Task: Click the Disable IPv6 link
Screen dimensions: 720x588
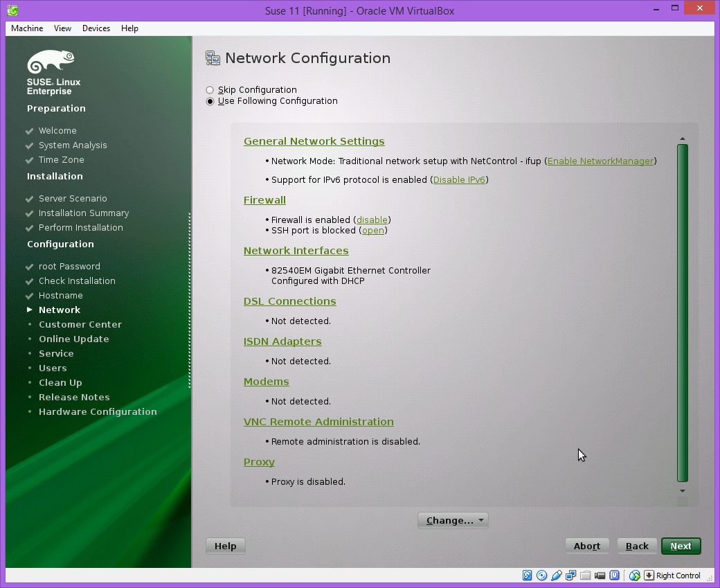Action: point(459,180)
